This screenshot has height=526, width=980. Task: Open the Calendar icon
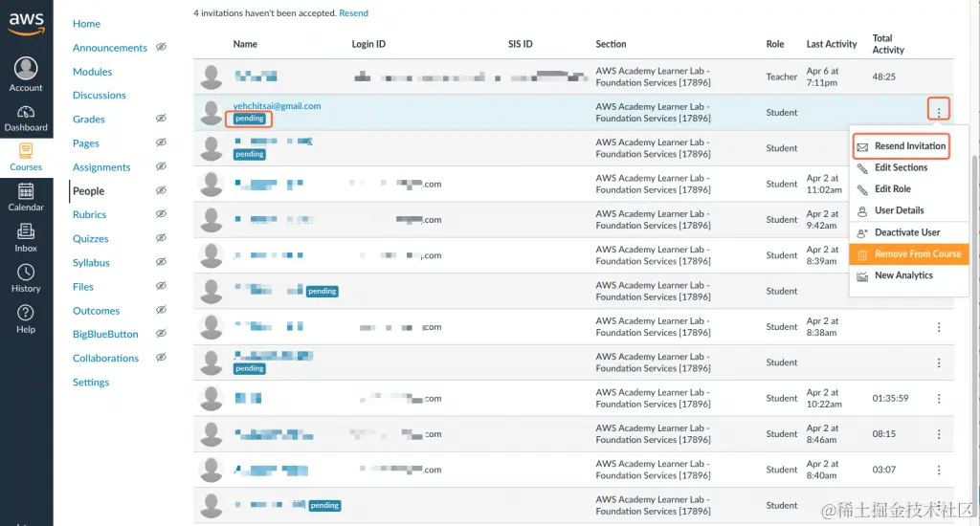(x=26, y=190)
